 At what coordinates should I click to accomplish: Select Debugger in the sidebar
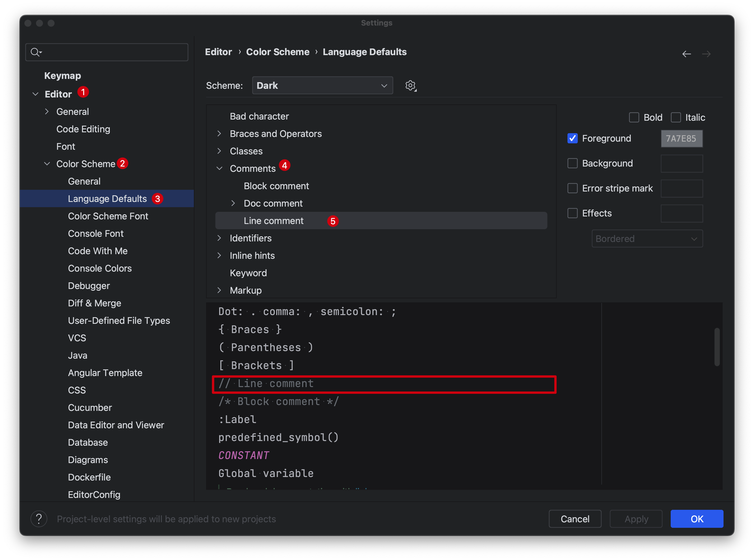point(89,286)
